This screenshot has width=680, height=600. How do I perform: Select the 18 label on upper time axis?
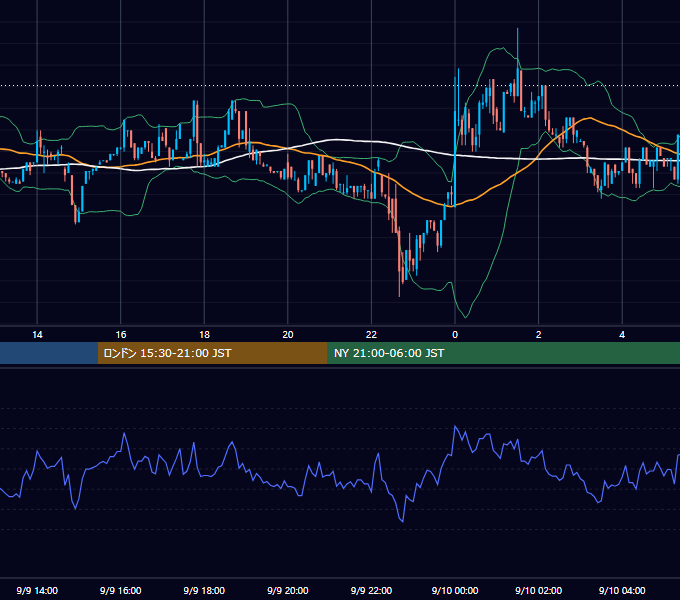(x=204, y=335)
